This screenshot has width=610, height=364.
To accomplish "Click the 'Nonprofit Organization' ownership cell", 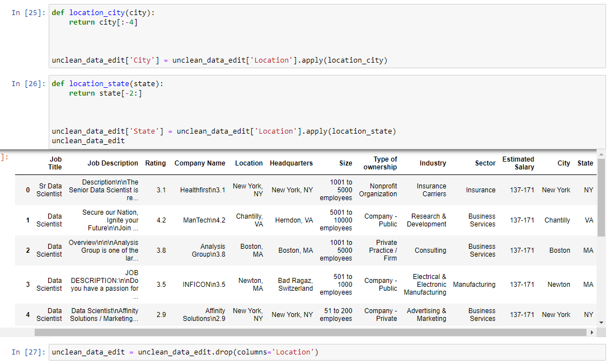I will (x=378, y=190).
